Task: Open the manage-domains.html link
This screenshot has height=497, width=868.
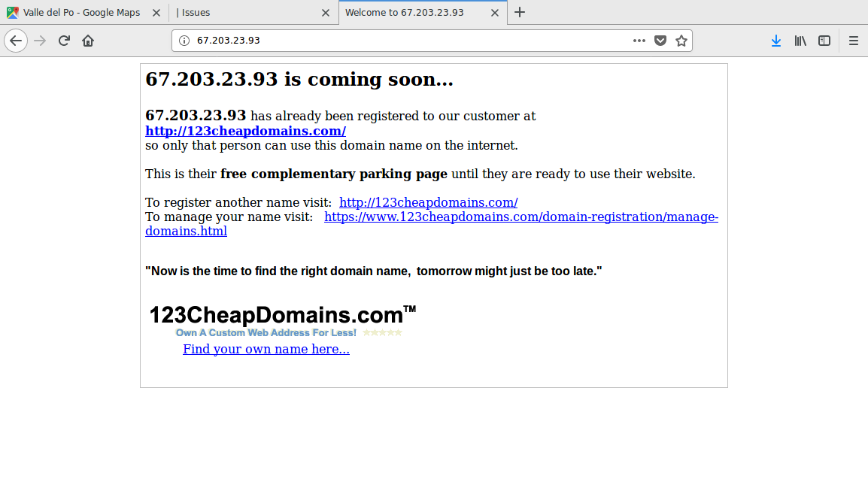Action: [x=520, y=217]
